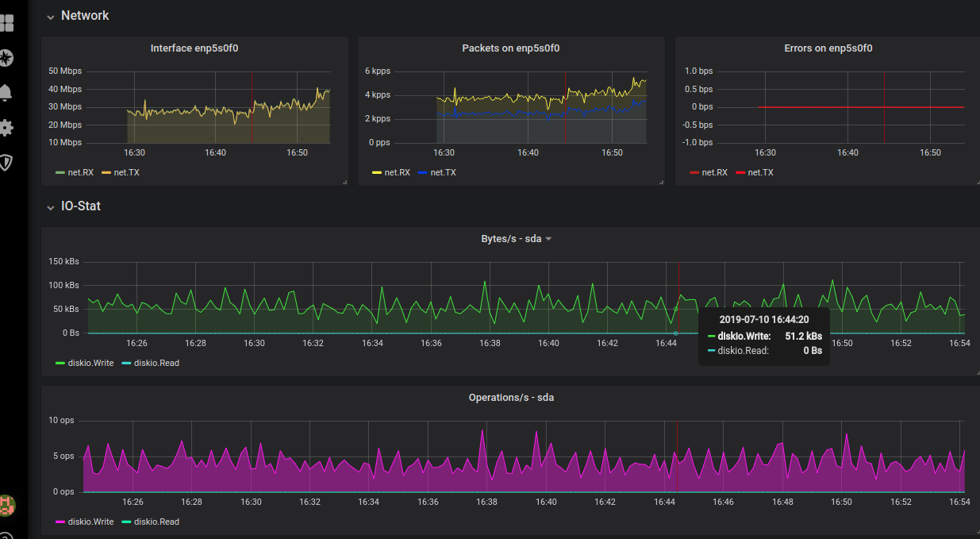
Task: Click the resize handle of Interface enp5s0f0 panel
Action: click(344, 183)
